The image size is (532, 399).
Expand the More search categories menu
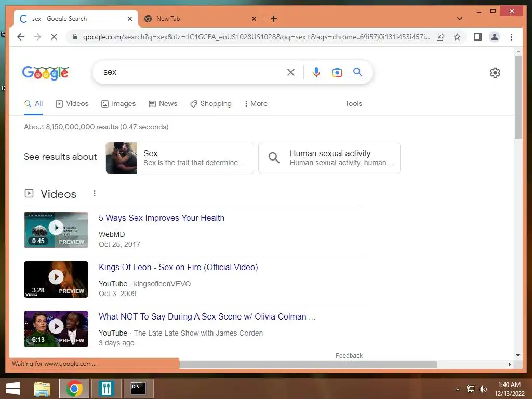click(x=256, y=104)
